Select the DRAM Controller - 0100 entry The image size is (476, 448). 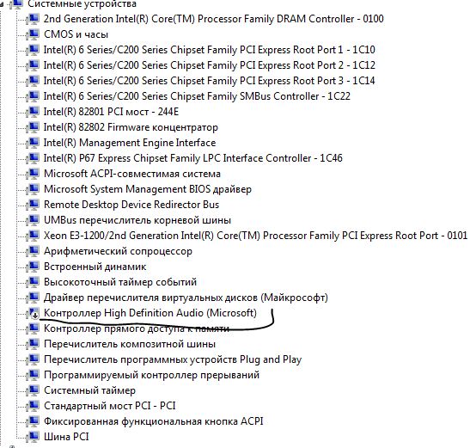click(214, 19)
